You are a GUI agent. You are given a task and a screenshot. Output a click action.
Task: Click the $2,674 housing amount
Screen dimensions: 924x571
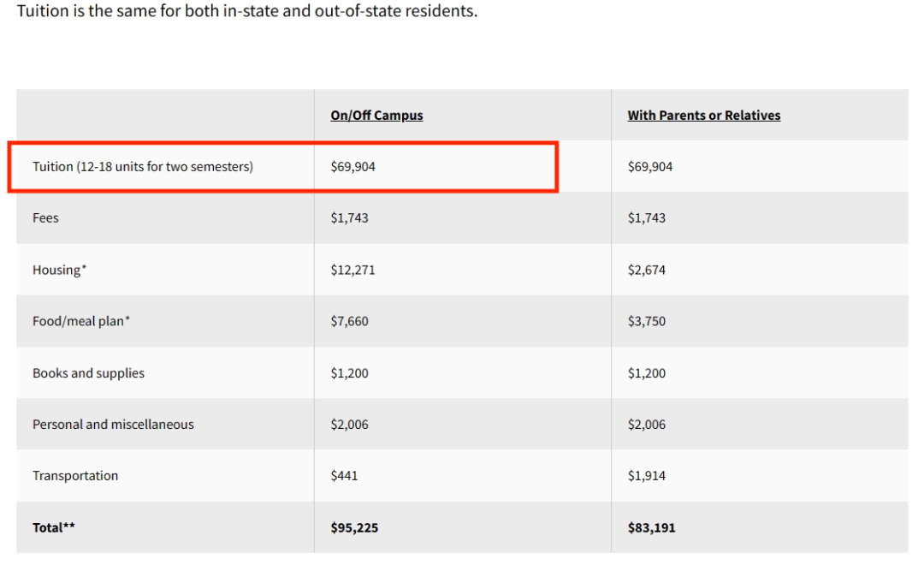(647, 270)
